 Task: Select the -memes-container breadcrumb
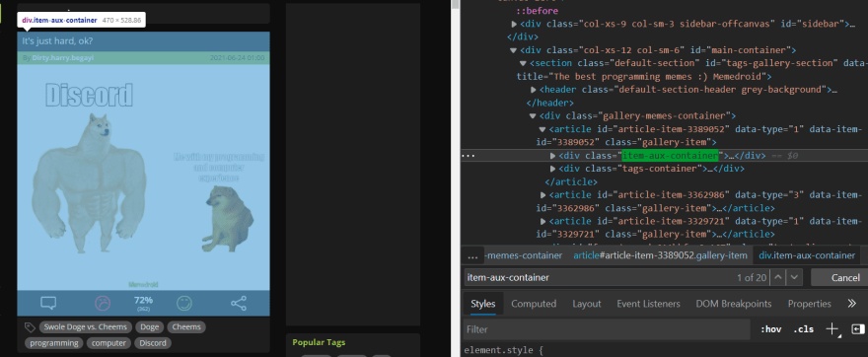point(524,255)
